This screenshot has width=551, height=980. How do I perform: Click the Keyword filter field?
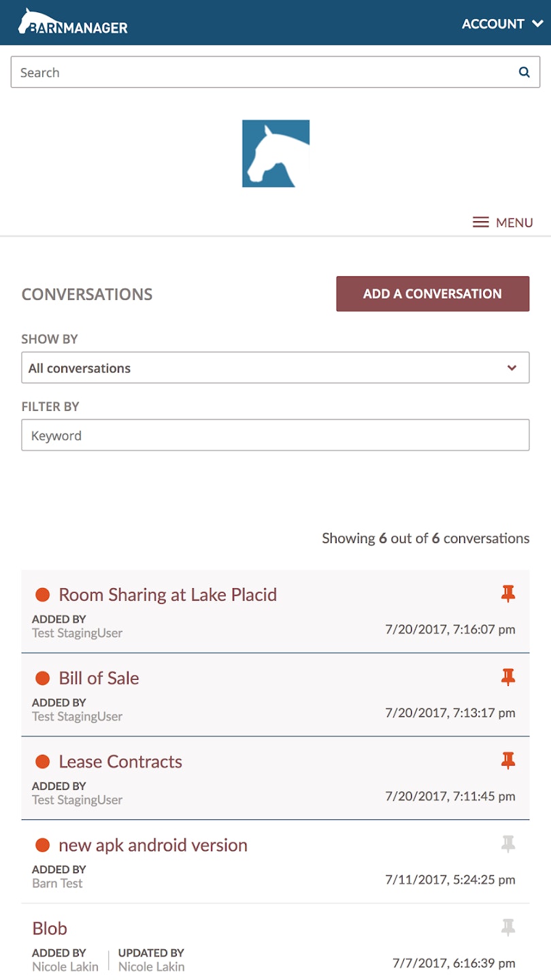point(275,436)
